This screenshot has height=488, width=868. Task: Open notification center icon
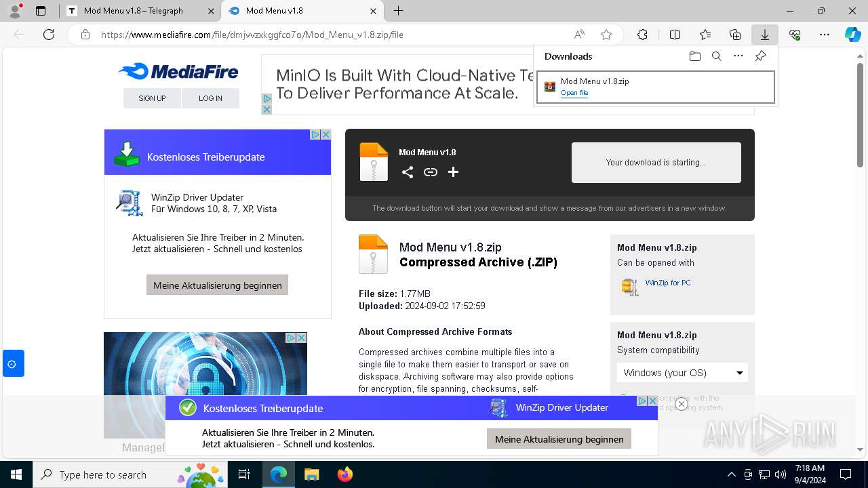pyautogui.click(x=846, y=474)
